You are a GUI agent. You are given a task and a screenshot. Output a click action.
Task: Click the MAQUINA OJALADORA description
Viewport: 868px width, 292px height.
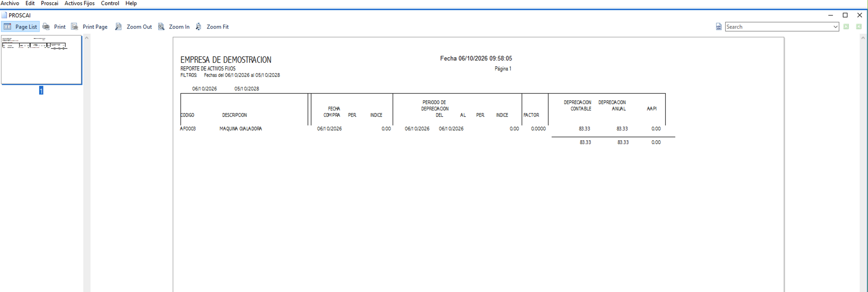[x=240, y=129]
